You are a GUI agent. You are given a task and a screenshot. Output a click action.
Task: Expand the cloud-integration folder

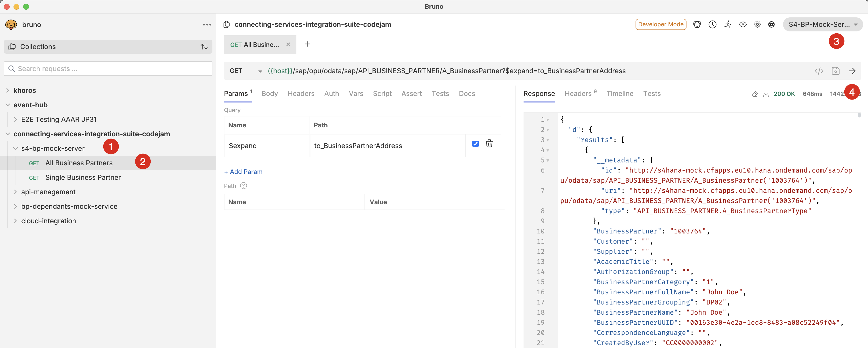15,221
